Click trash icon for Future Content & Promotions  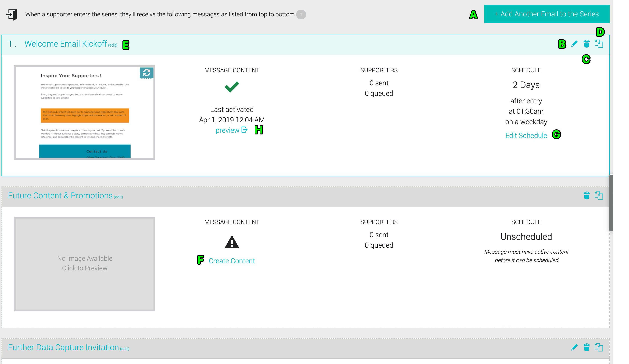pyautogui.click(x=587, y=195)
